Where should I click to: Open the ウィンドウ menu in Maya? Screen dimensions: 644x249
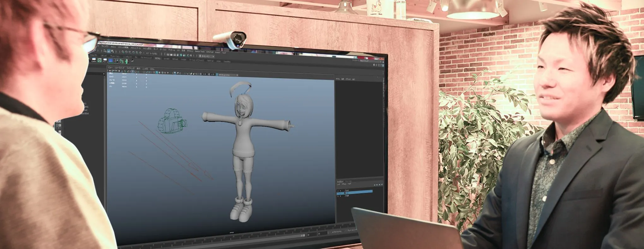[x=105, y=47]
